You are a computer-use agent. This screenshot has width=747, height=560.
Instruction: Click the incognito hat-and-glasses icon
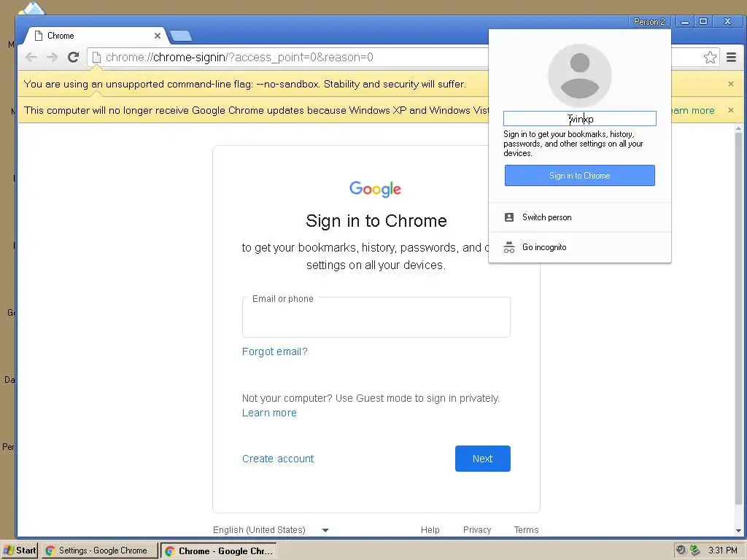(x=508, y=247)
